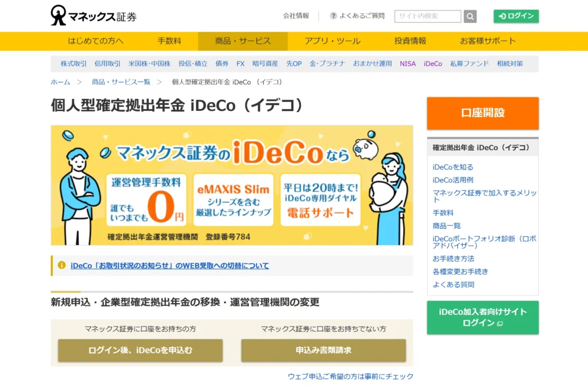The width and height of the screenshot is (588, 392).
Task: Open the お取引状況のお知らせ WEB受取 notice link
Action: (x=169, y=266)
